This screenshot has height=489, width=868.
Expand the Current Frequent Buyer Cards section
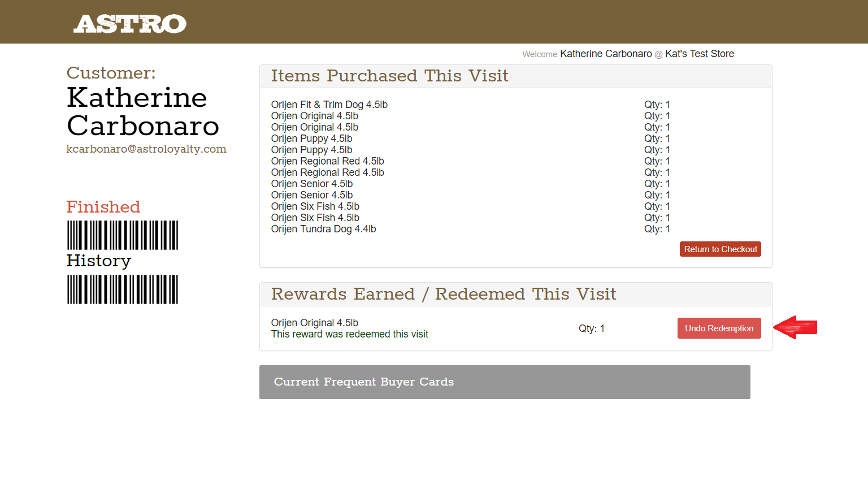505,382
